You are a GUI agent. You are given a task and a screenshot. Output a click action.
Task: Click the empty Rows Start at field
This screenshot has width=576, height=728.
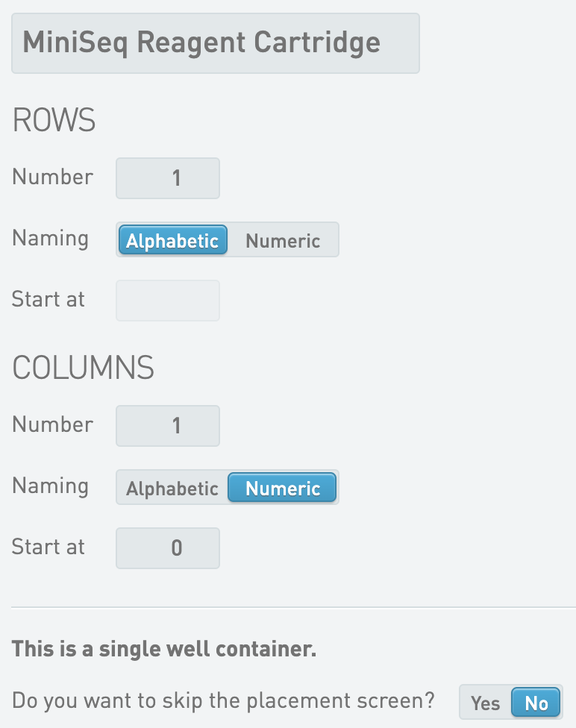coord(168,301)
